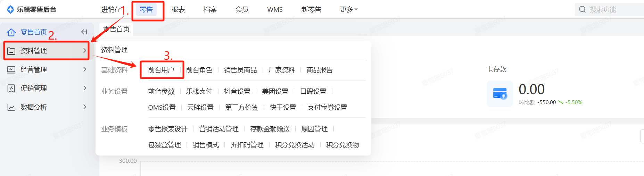Expand the 经营管理 chevron
644x176 pixels.
[85, 69]
